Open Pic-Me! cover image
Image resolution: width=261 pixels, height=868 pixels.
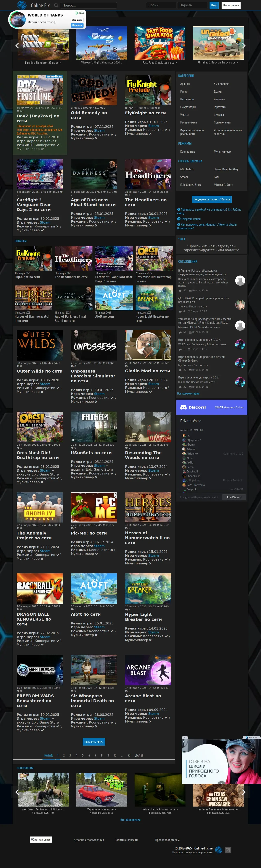(x=94, y=507)
